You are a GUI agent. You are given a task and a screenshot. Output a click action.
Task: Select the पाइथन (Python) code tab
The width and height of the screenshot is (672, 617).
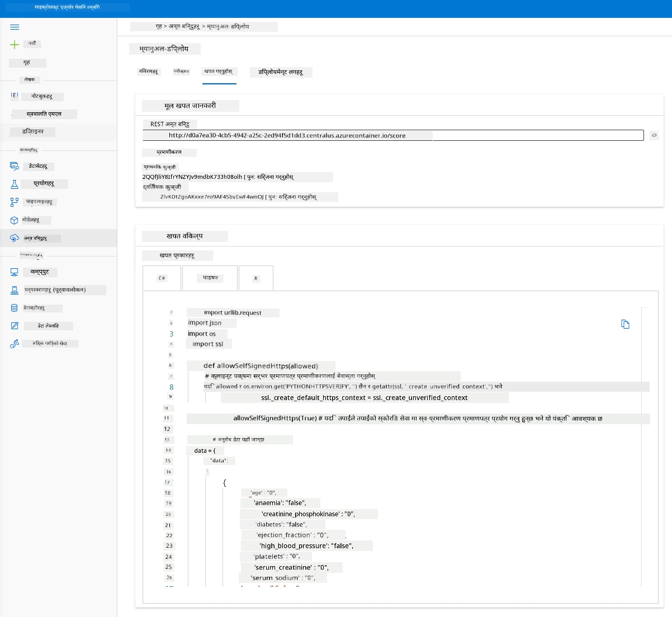(x=210, y=278)
